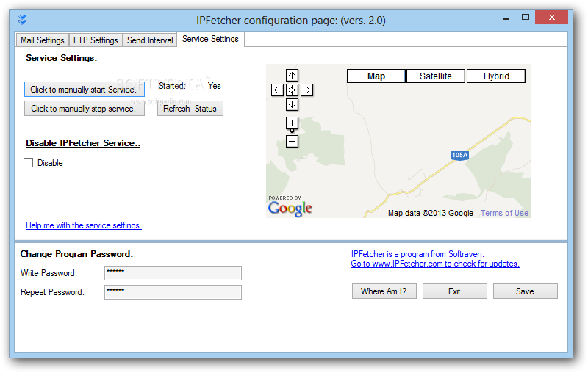Viewport: 588px width, 373px height.
Task: Save the configuration
Action: 525,291
